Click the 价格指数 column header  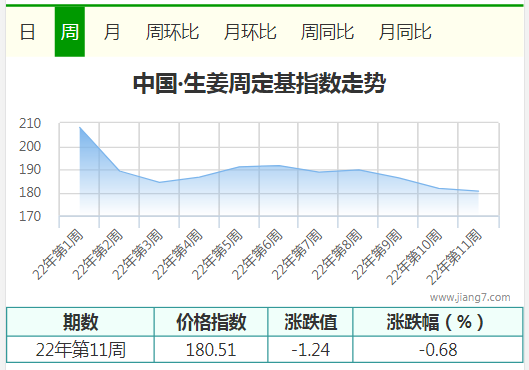point(211,322)
